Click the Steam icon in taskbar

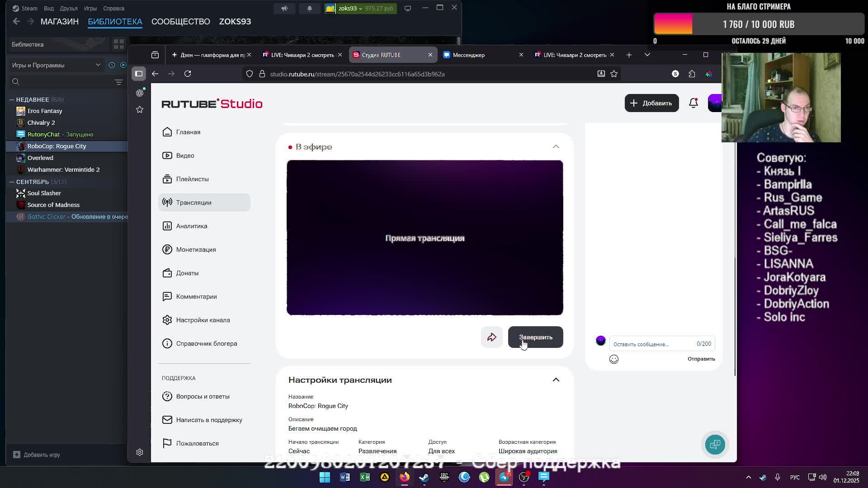click(x=424, y=477)
